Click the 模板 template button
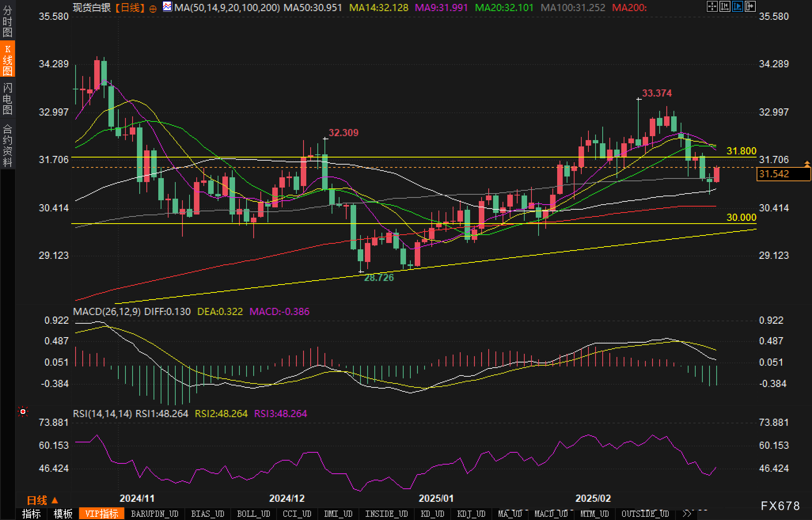812x520 pixels. click(x=63, y=514)
